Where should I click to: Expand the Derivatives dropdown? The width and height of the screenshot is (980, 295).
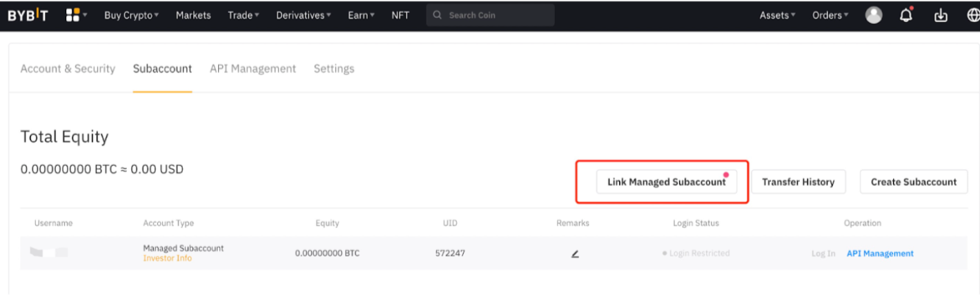coord(303,15)
